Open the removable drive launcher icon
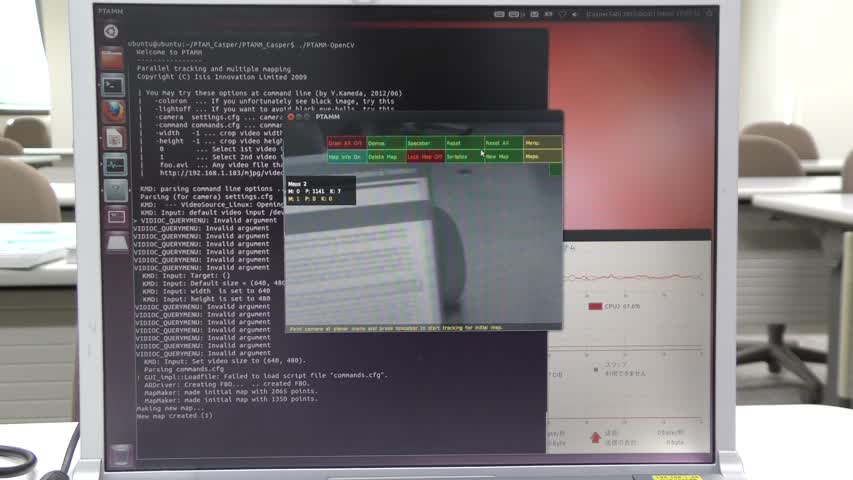This screenshot has height=480, width=853. pos(118,242)
